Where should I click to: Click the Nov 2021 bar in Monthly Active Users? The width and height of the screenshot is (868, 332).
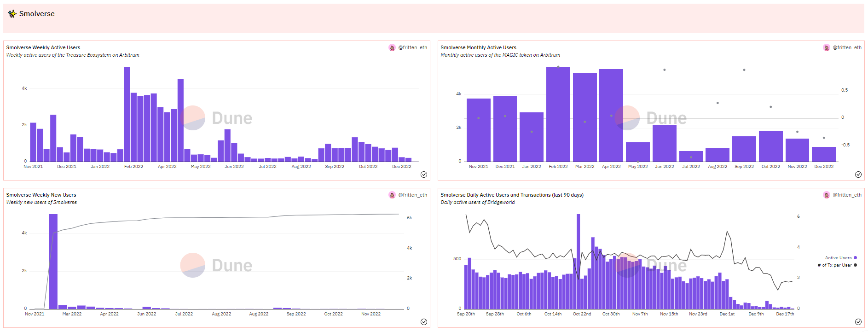(x=479, y=130)
